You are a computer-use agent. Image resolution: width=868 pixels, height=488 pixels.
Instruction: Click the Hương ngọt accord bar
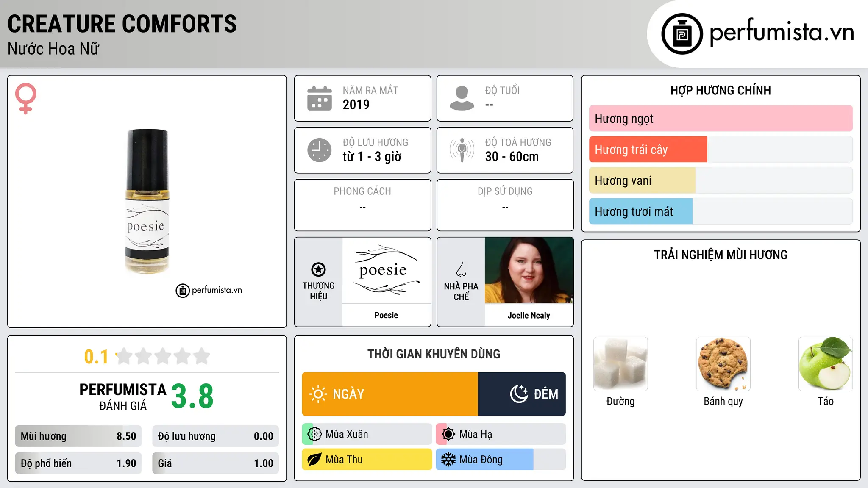[721, 119]
